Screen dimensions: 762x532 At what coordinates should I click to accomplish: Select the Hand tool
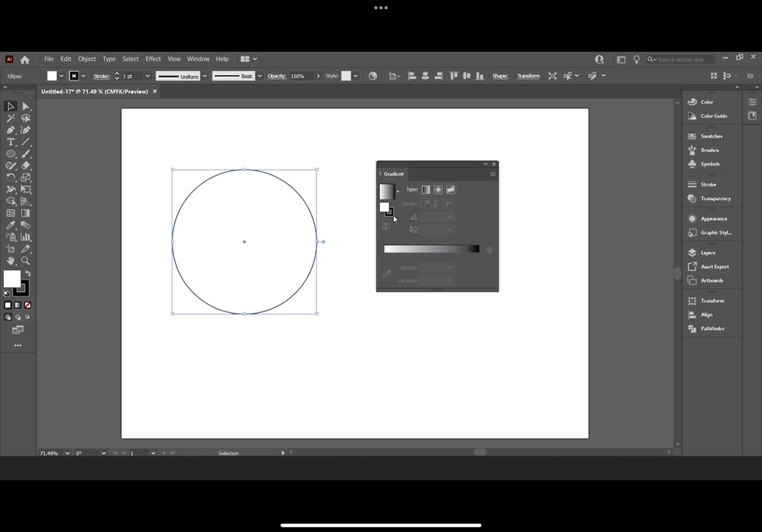point(11,261)
